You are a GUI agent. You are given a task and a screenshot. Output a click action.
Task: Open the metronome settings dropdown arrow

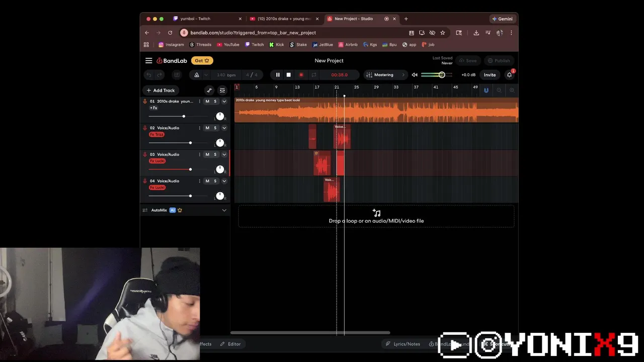pyautogui.click(x=206, y=75)
